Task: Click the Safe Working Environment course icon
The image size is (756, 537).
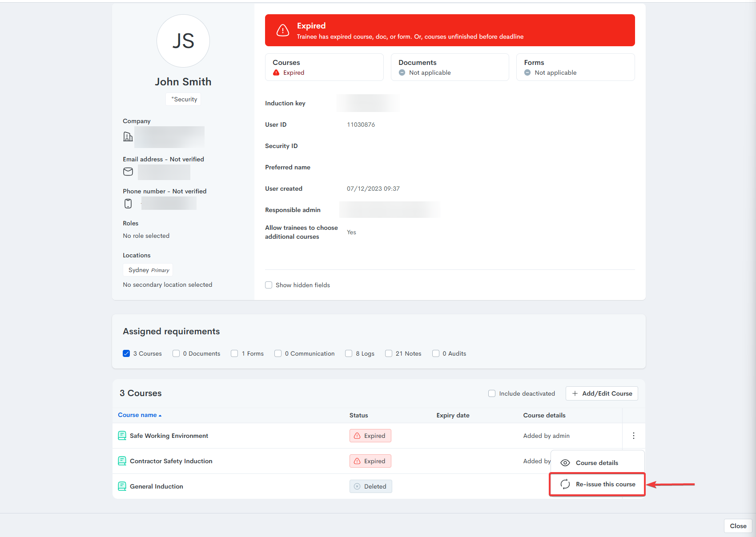Action: pyautogui.click(x=122, y=436)
